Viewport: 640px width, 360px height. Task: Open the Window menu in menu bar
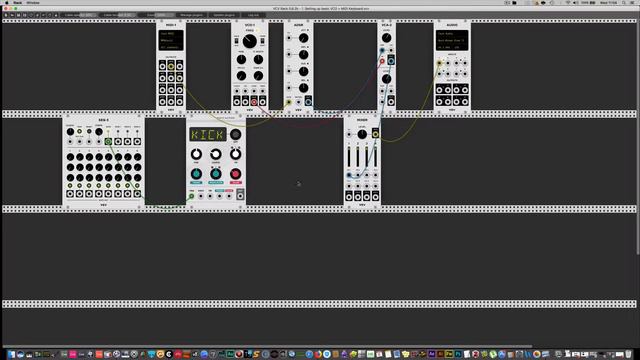(33, 2)
